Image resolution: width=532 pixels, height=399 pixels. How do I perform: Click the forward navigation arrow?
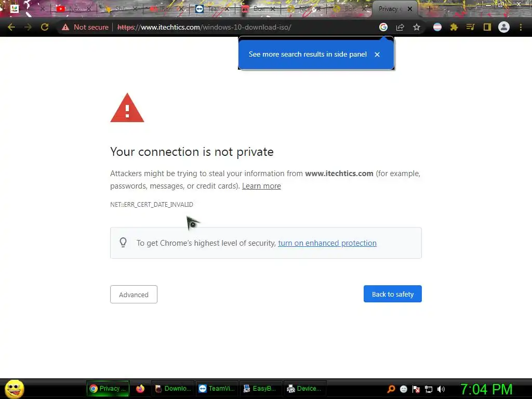click(28, 27)
